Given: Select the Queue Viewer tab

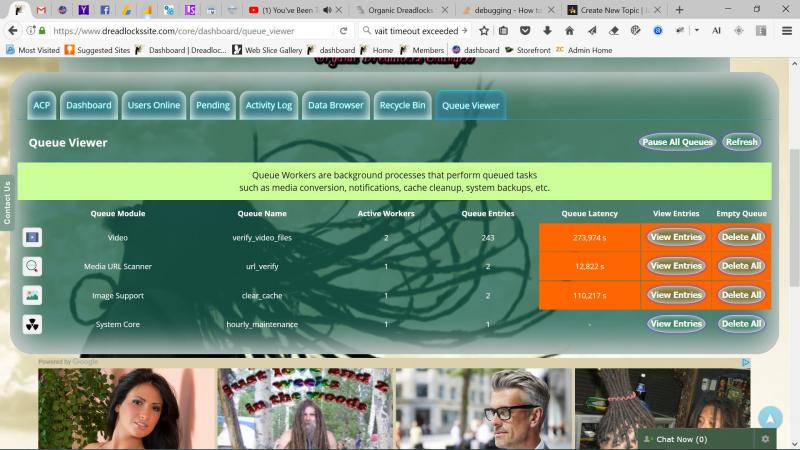Looking at the screenshot, I should pyautogui.click(x=470, y=106).
